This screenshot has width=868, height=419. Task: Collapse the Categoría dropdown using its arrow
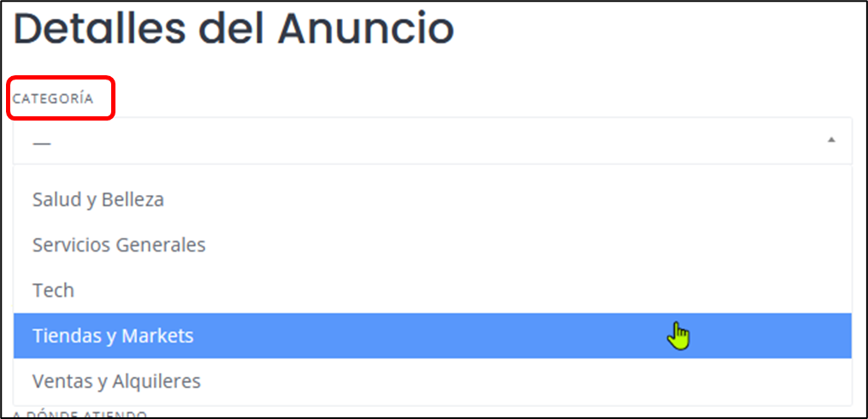pyautogui.click(x=831, y=140)
